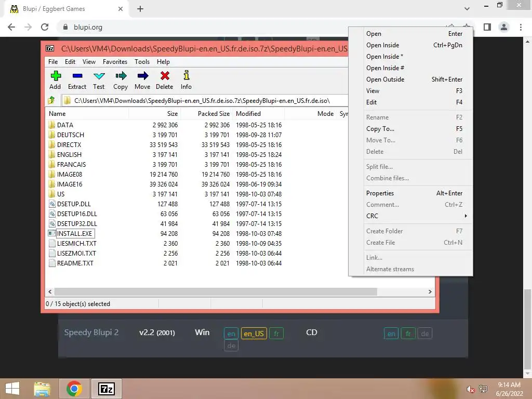Open the Chrome three-dot menu
This screenshot has height=399, width=532.
point(521,27)
